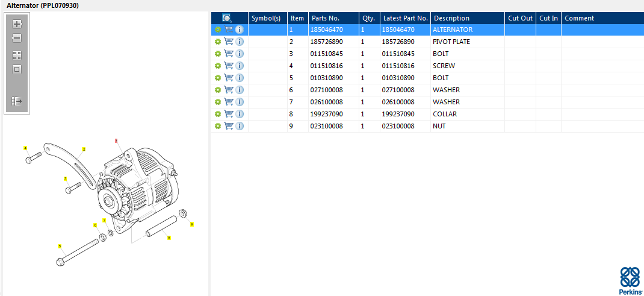Add COLLAR to cart
Screen dimensions: 644x296
229,114
